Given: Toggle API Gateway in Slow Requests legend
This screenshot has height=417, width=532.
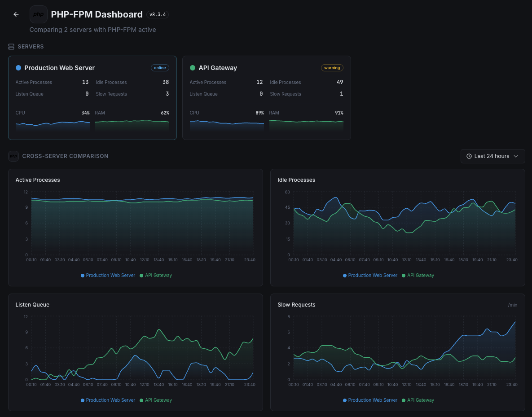Looking at the screenshot, I should click(x=418, y=400).
